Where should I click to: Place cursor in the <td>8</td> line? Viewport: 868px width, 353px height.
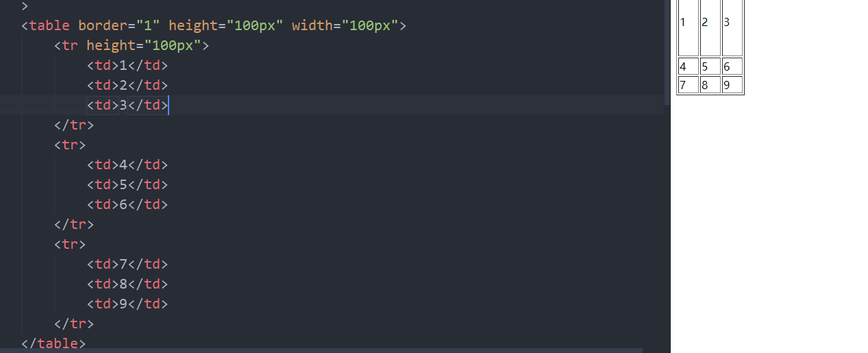[x=127, y=284]
